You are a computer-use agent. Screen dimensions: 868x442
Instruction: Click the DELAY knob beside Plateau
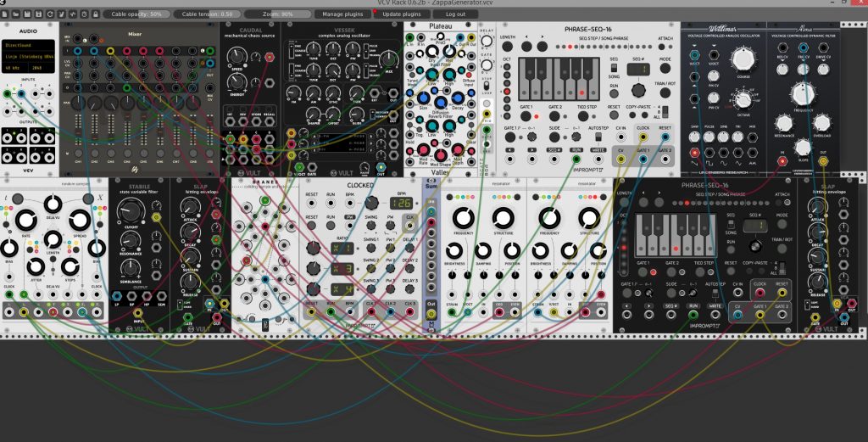click(486, 41)
